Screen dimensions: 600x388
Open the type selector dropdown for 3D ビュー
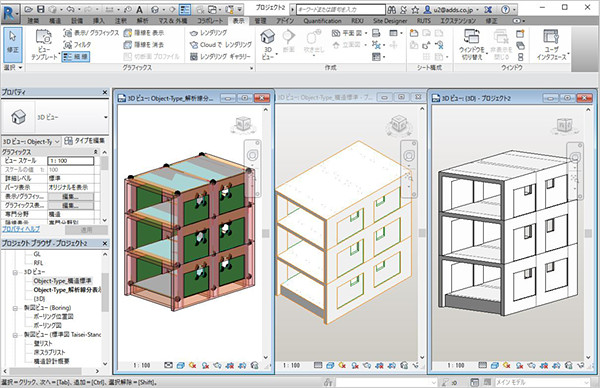(x=106, y=117)
